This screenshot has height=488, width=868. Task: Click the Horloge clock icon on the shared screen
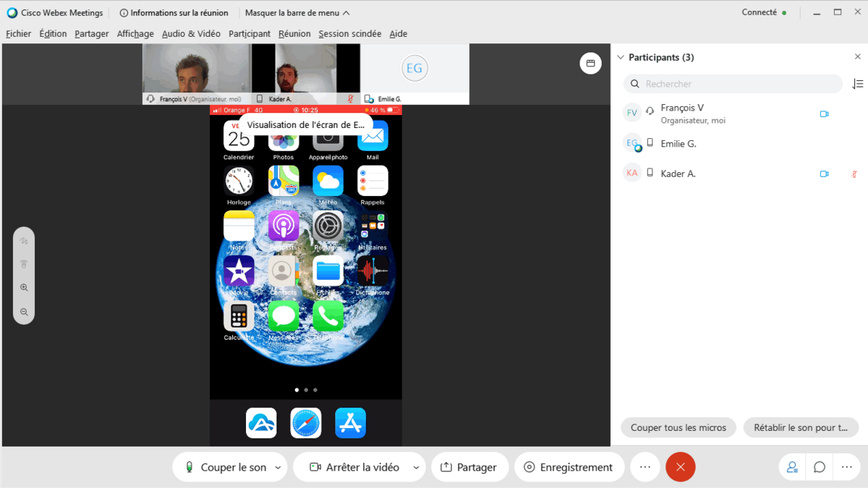[x=239, y=181]
